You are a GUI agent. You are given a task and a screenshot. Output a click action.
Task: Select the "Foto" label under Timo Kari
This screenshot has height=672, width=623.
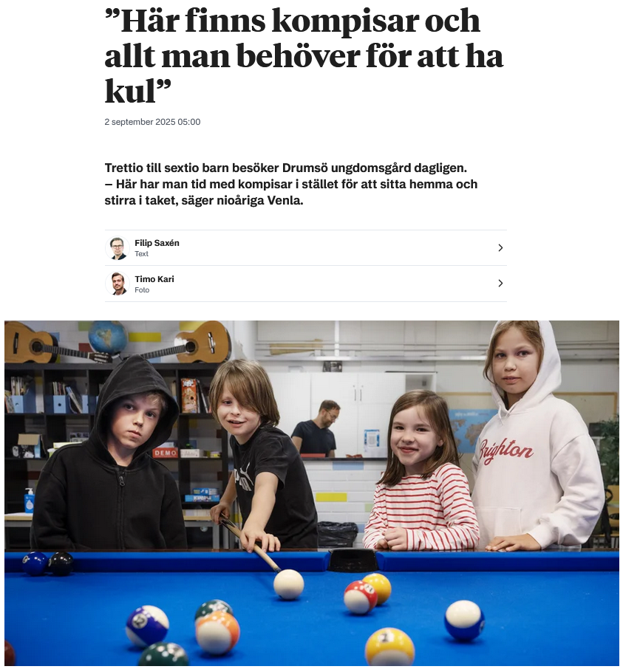[x=142, y=290]
